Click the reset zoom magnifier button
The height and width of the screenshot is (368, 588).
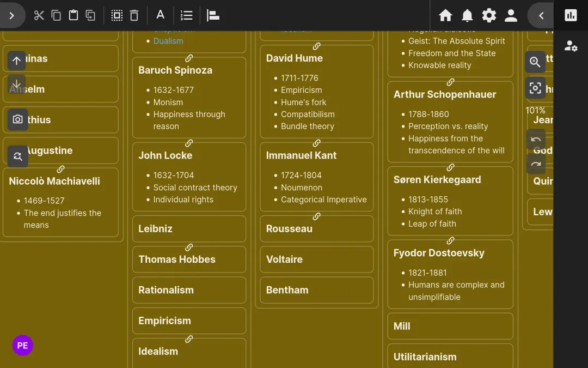click(535, 62)
